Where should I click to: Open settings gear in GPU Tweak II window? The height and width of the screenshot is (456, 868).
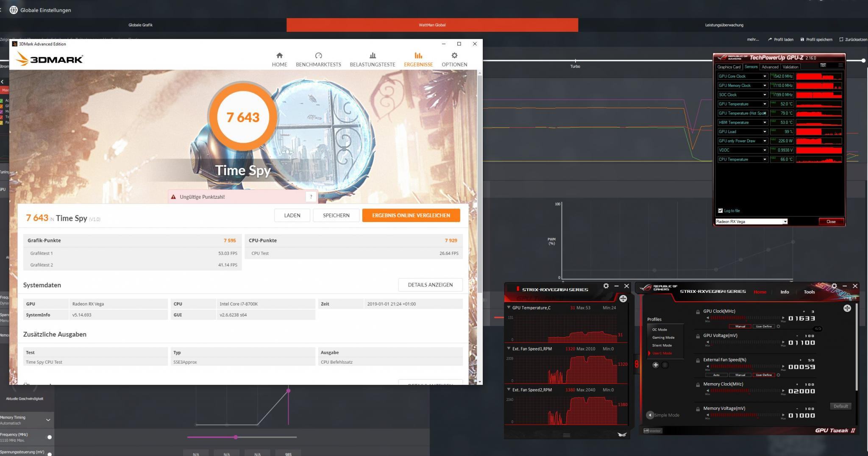point(834,286)
